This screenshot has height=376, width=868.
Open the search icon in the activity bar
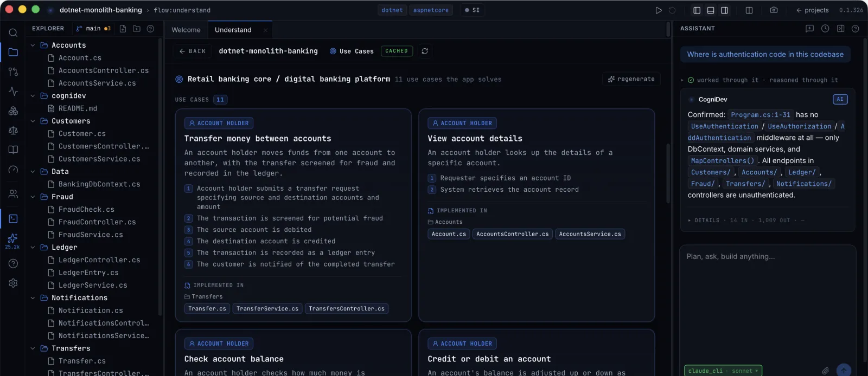(13, 33)
